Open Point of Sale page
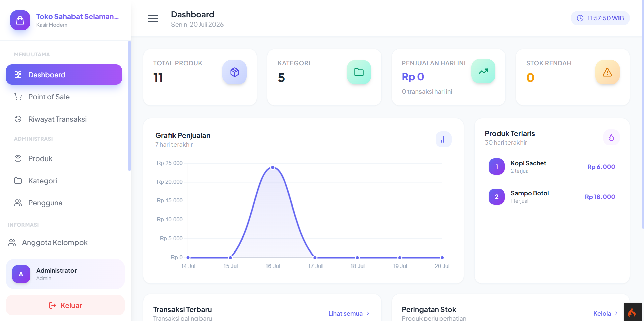This screenshot has width=644, height=321. coord(64,97)
